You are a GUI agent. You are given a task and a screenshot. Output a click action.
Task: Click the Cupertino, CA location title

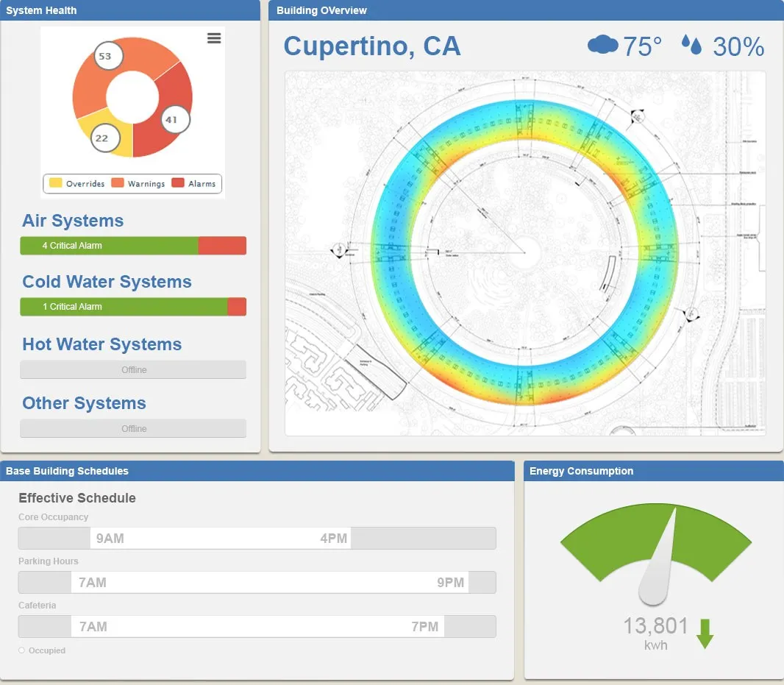(x=372, y=46)
